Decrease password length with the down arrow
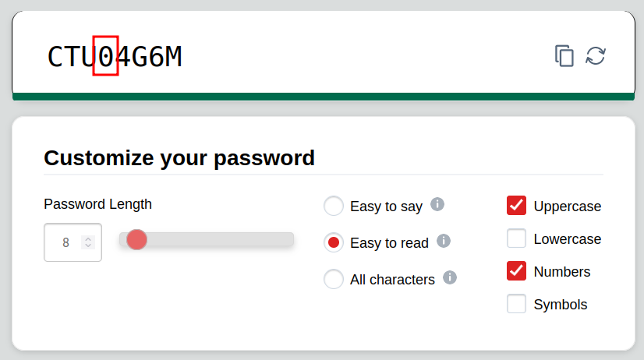The width and height of the screenshot is (644, 360). (x=88, y=247)
